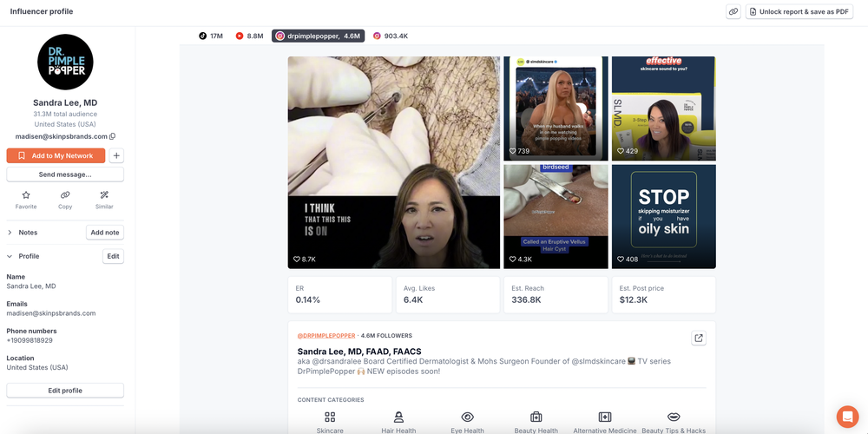The width and height of the screenshot is (868, 434).
Task: Click the Sandra Lee, MD, FAAD, FAACS heading
Action: coord(359,352)
